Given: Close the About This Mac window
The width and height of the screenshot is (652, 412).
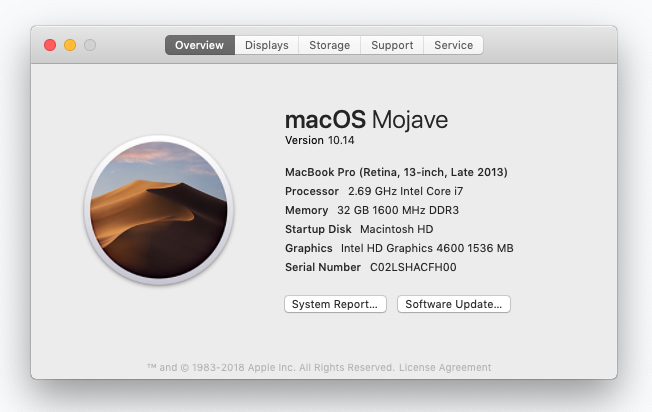Looking at the screenshot, I should click(x=50, y=45).
